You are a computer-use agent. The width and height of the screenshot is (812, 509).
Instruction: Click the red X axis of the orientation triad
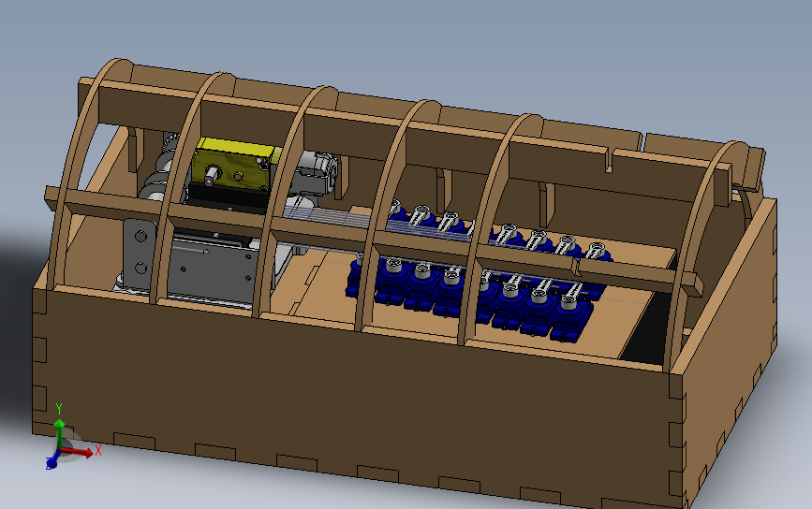(78, 452)
